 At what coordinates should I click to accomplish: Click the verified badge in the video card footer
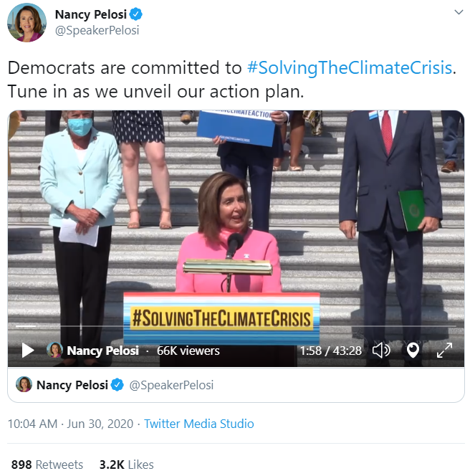point(119,385)
